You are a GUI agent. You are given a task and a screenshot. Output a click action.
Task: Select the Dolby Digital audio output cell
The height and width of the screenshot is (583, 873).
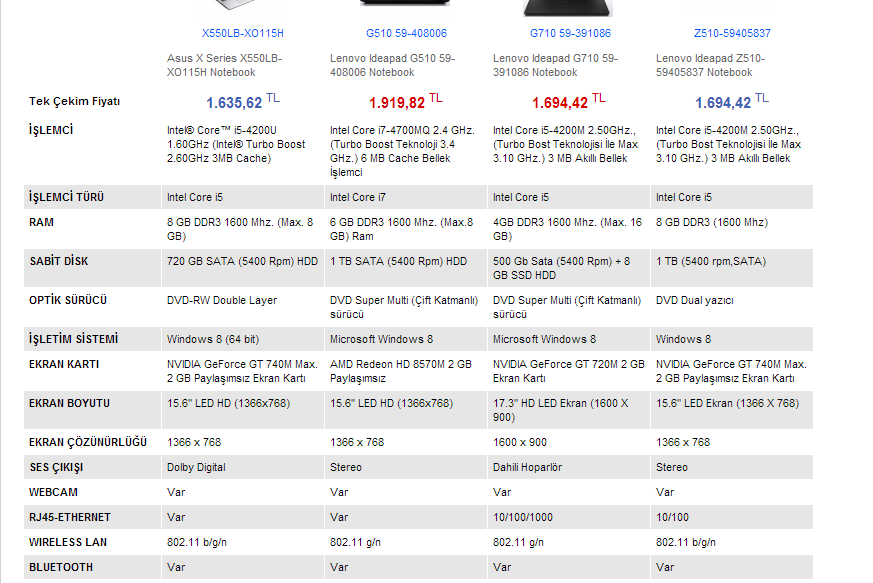(x=198, y=467)
